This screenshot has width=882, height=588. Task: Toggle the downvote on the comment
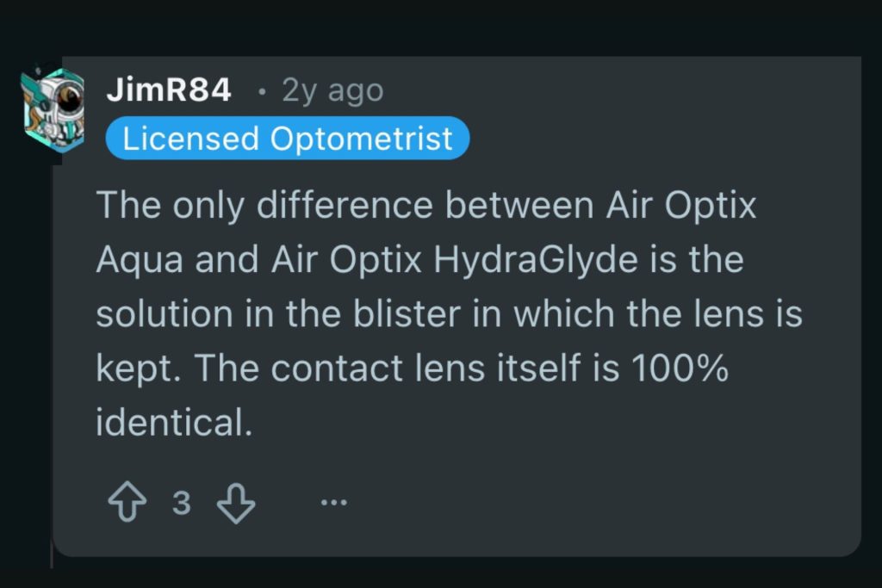tap(235, 502)
